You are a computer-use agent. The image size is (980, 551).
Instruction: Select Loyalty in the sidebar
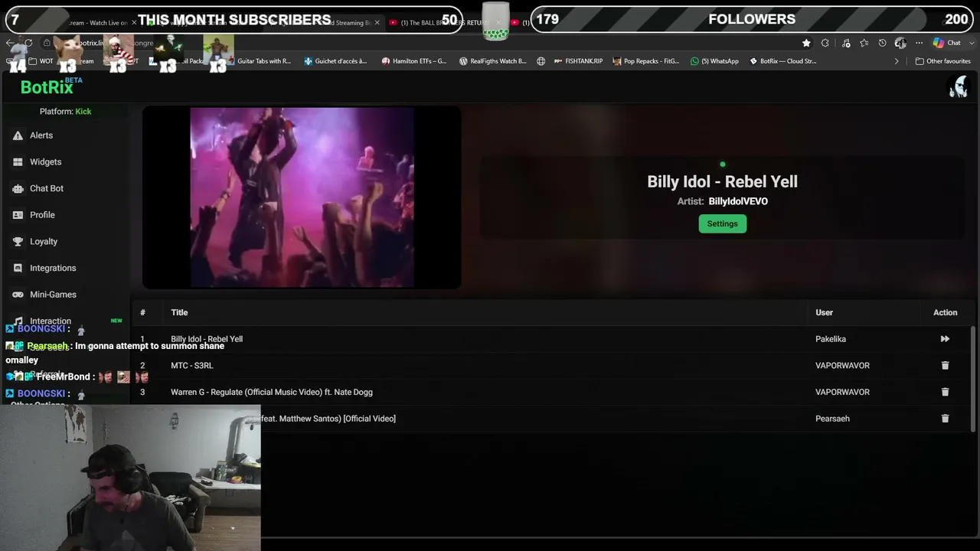[x=44, y=242]
